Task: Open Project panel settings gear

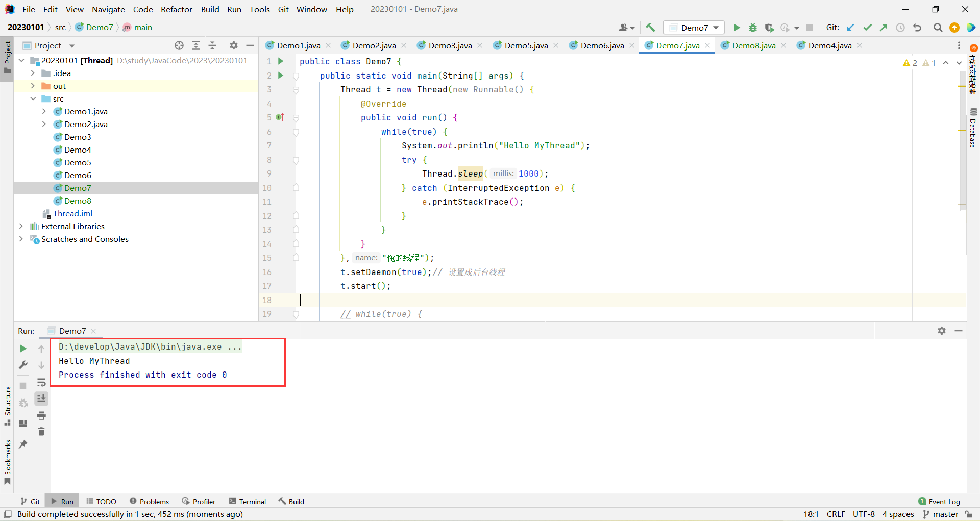Action: (234, 45)
